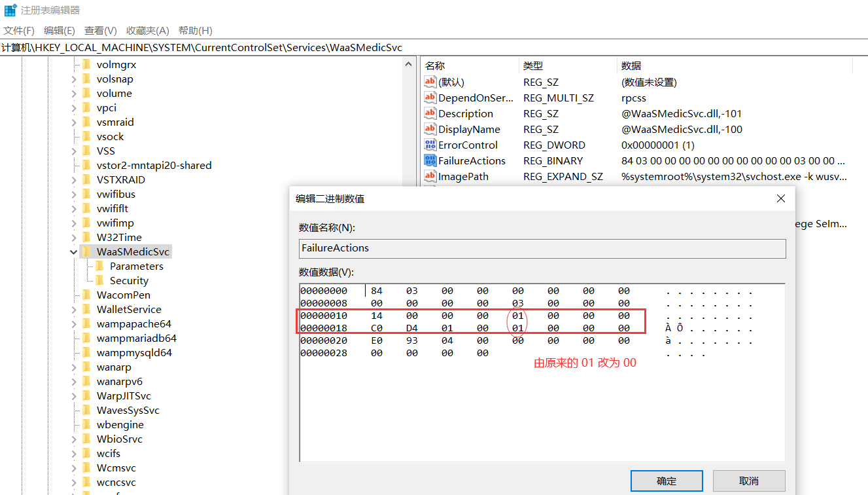Click the 类型 column header
This screenshot has height=495, width=868.
[x=533, y=65]
